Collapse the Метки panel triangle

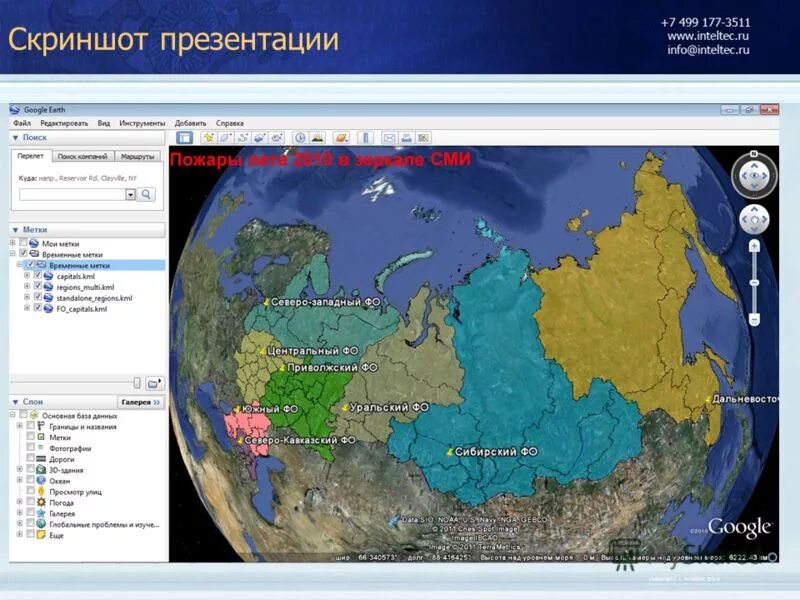(x=15, y=230)
